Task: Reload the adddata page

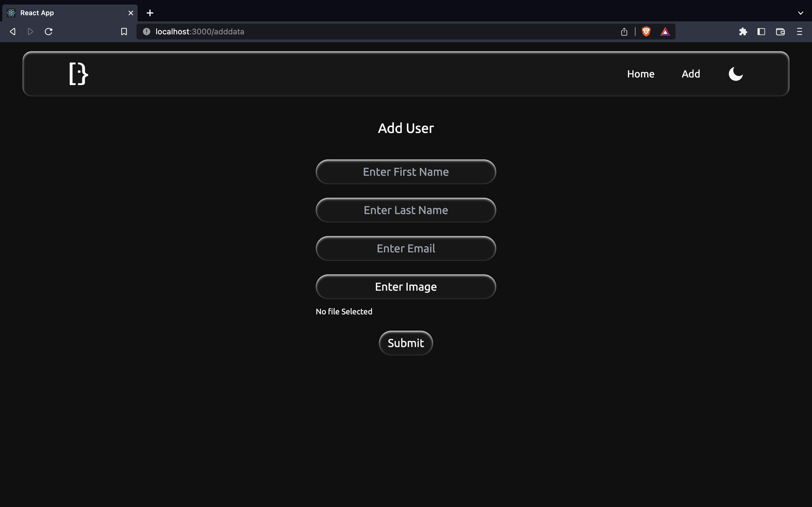Action: [48, 31]
